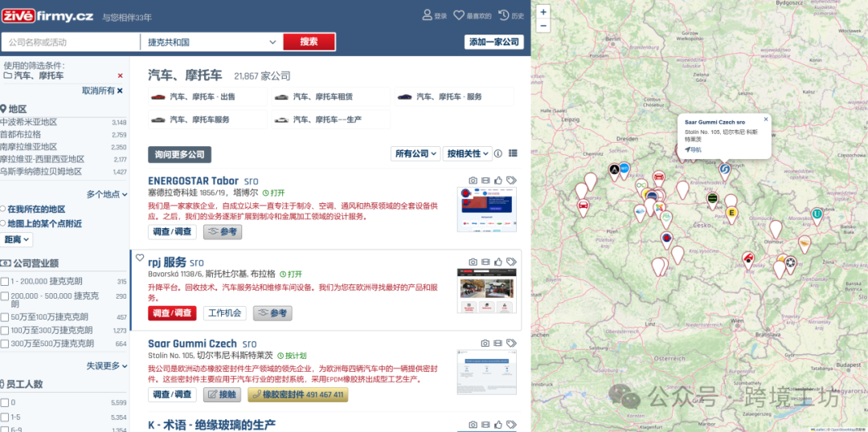The width and height of the screenshot is (868, 432).
Task: Click the 橡胶密封件 491 467 411 phone button
Action: pyautogui.click(x=298, y=395)
